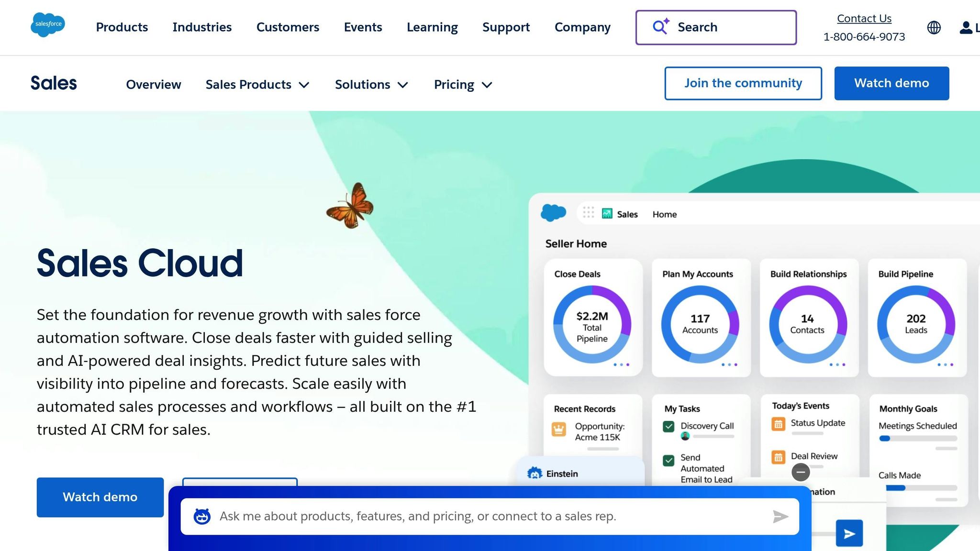This screenshot has width=980, height=551.
Task: Click the three dots on Plan My Accounts card
Action: 729,364
